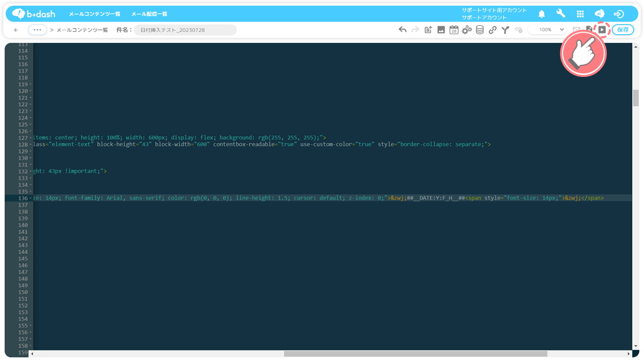Click the preview play button

point(602,30)
